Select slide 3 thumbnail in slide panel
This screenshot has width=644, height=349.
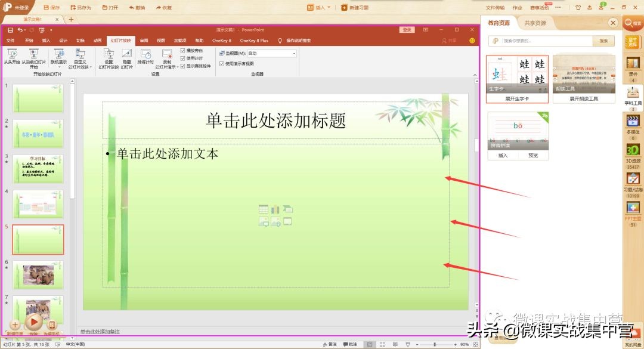pyautogui.click(x=38, y=168)
